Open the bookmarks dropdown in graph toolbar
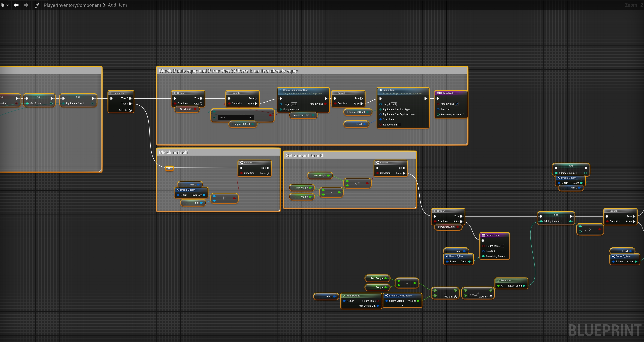Viewport: 644px width, 342px height. pyautogui.click(x=5, y=5)
